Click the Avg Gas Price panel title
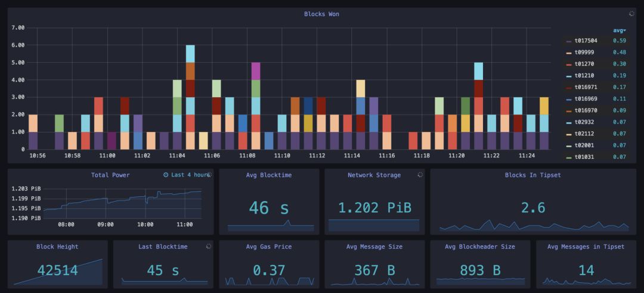 pyautogui.click(x=269, y=246)
